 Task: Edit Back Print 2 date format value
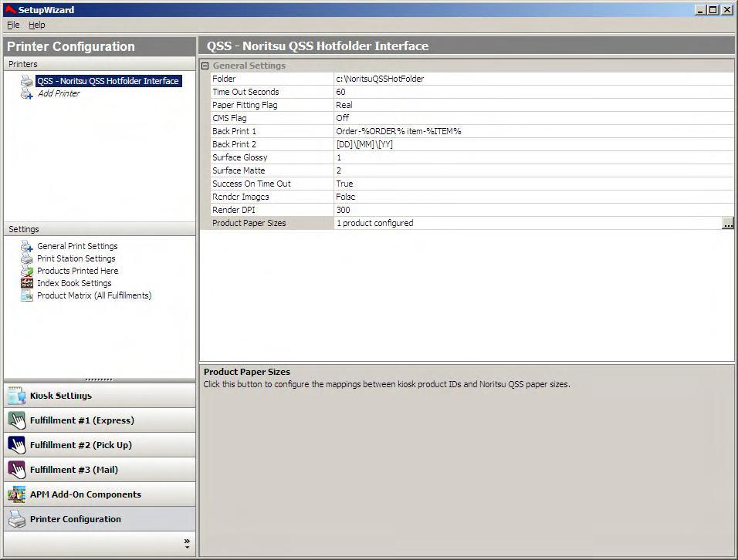tap(533, 144)
